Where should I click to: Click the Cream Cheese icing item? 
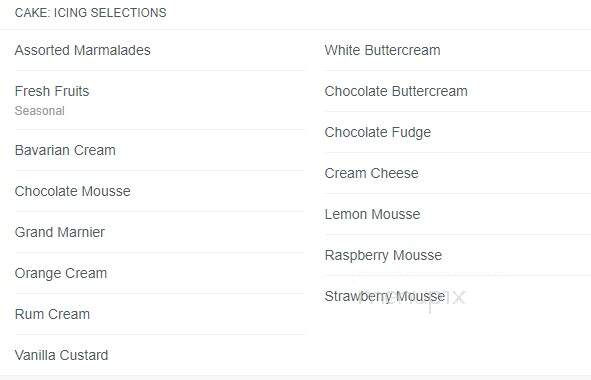[x=372, y=173]
